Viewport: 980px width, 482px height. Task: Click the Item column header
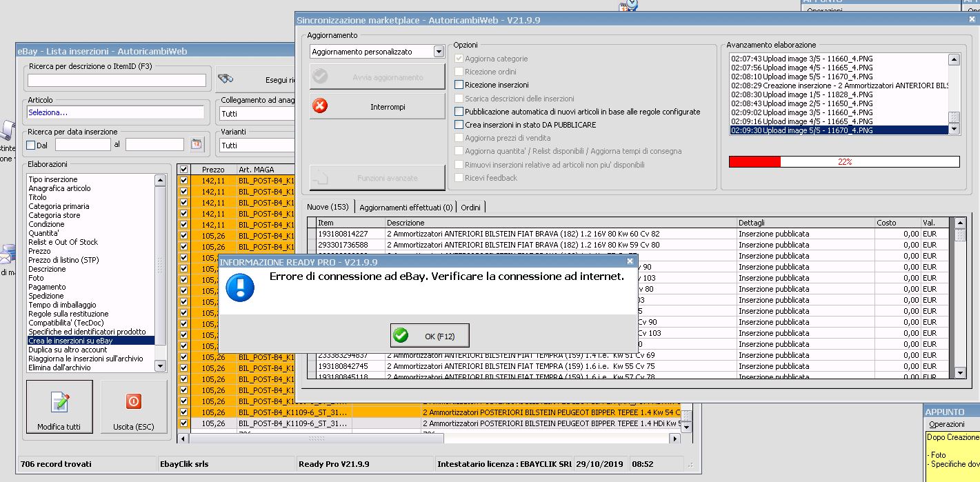click(350, 223)
